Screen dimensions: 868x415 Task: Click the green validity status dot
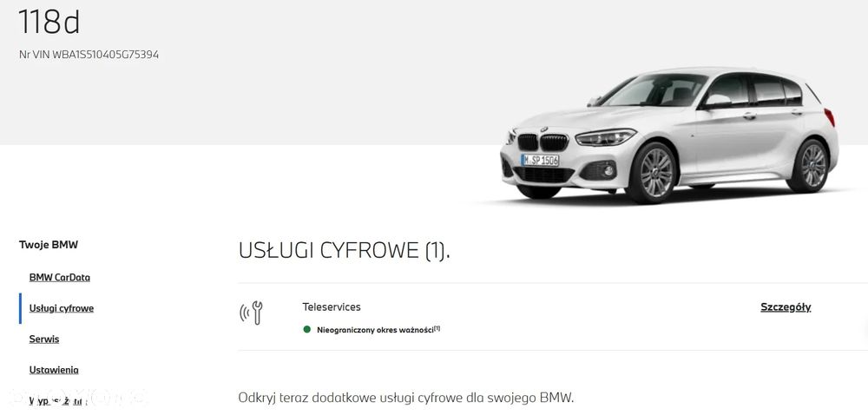[306, 329]
